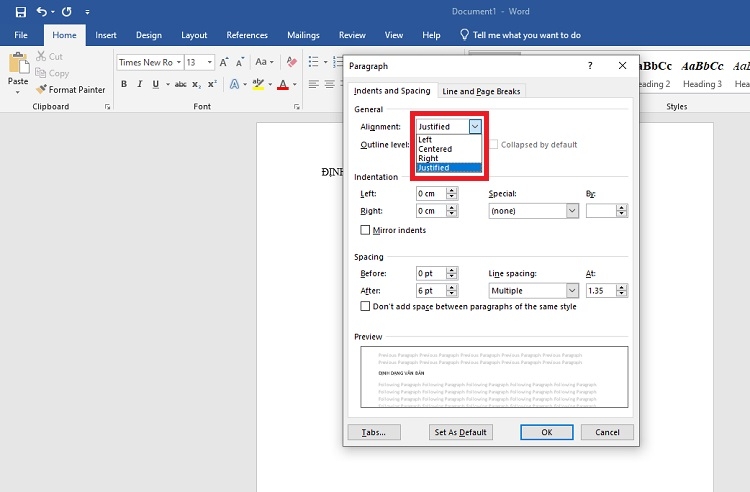Screen dimensions: 750x492
Task: Enable the Mirror indents checkbox
Action: (365, 230)
